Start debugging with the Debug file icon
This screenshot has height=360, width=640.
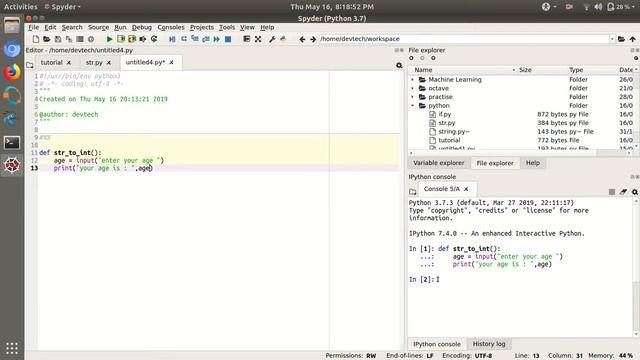pyautogui.click(x=172, y=39)
